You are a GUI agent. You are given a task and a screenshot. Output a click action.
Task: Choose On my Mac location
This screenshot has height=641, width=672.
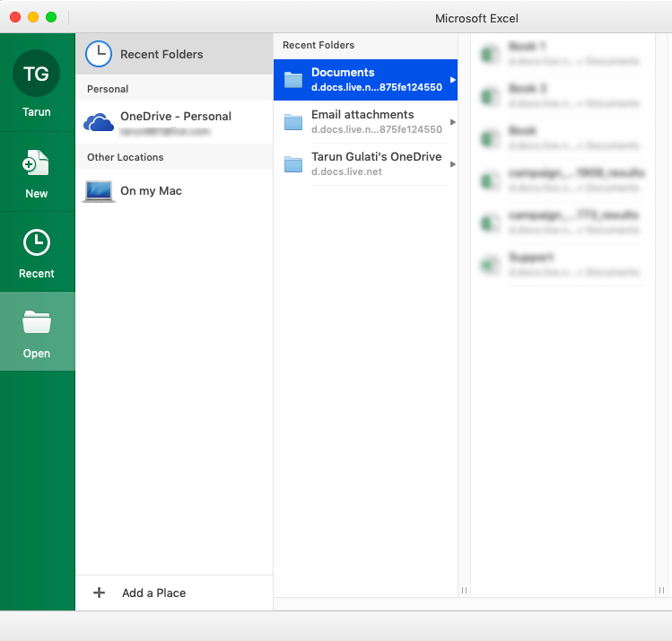tap(174, 191)
